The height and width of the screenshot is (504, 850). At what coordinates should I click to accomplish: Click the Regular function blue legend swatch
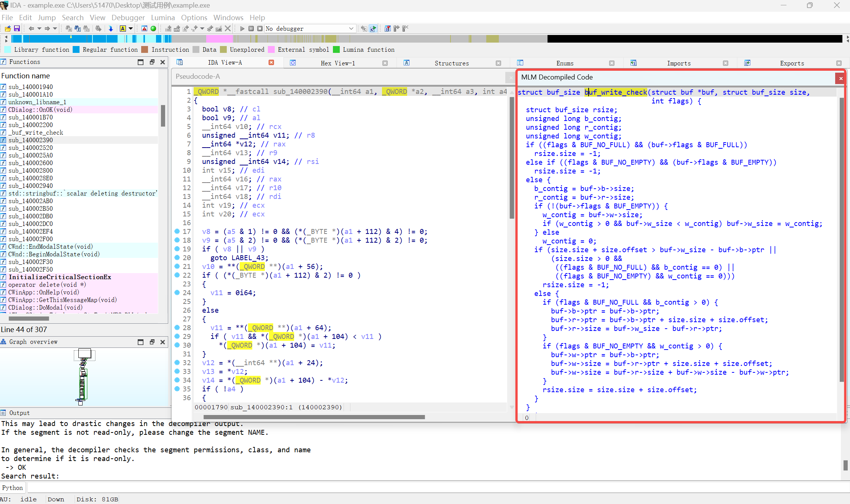coord(76,49)
